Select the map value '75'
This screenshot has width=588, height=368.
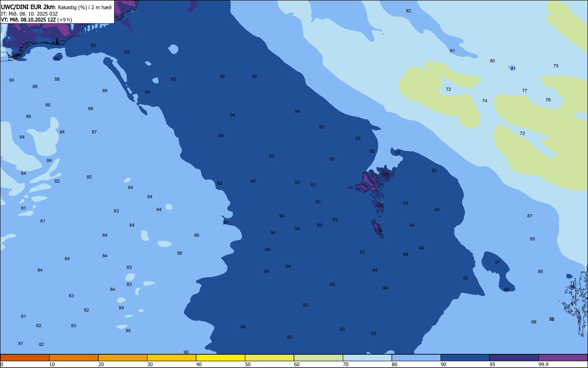click(556, 66)
